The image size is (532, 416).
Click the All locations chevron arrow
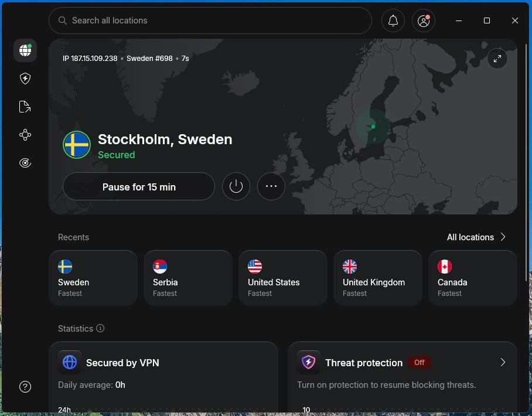tap(503, 237)
